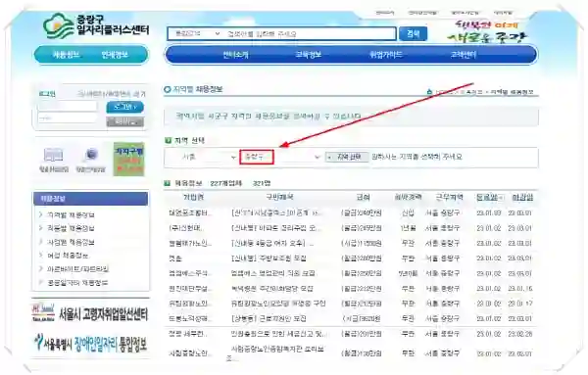Click the 신입 experience cell
Image resolution: width=588 pixels, height=375 pixels.
pos(408,213)
